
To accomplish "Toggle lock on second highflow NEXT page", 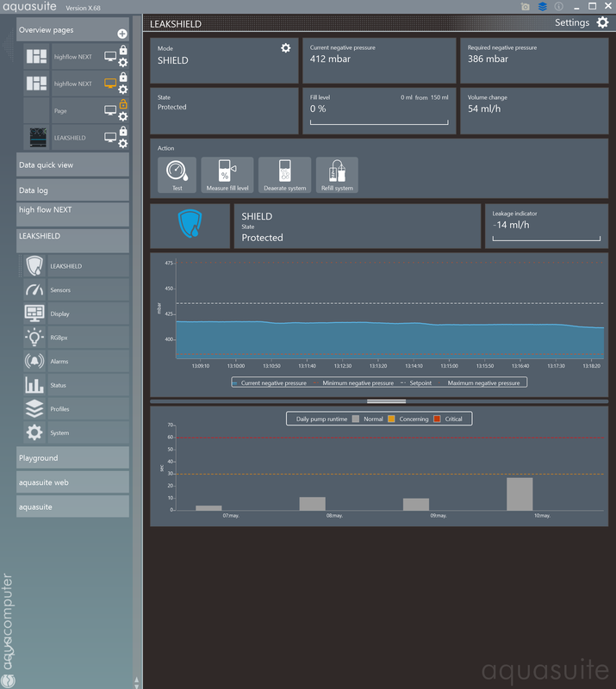I will point(123,77).
